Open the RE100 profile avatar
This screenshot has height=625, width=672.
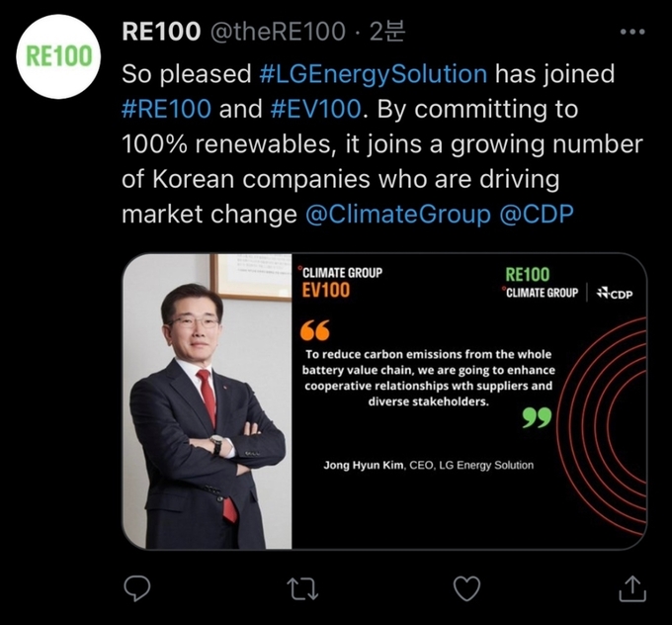pyautogui.click(x=59, y=55)
